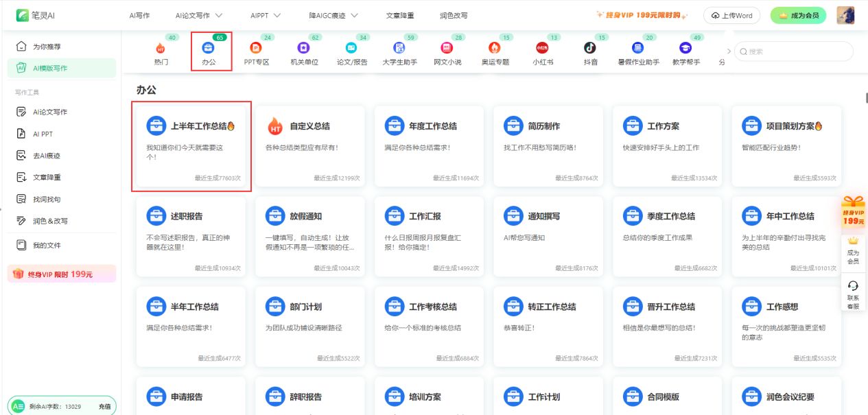Open the 通知撰写 template card
The image size is (868, 415).
click(x=548, y=237)
